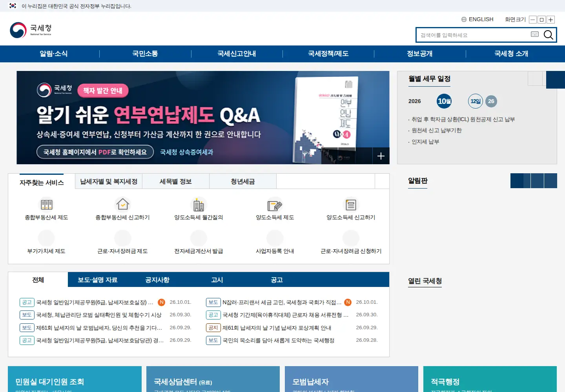The height and width of the screenshot is (392, 565).
Task: Open the virtual keyboard icon in search box
Action: [x=535, y=34]
